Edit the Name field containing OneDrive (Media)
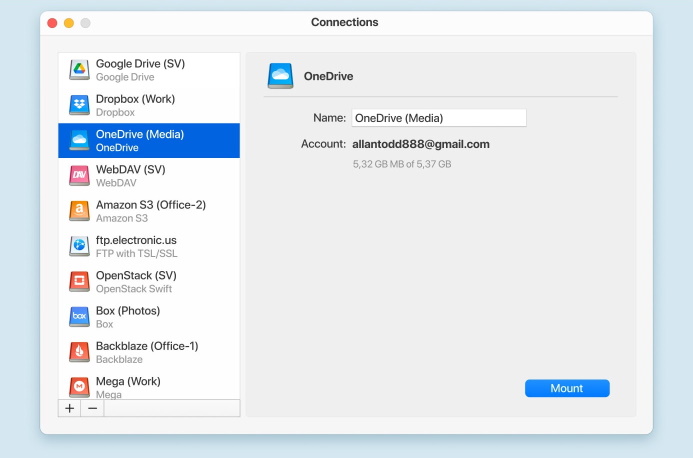Screen dimensions: 693x458 439,118
